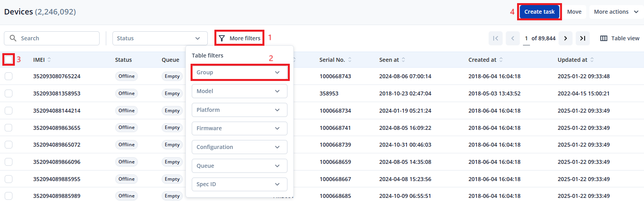Sort by Created at column

[x=501, y=60]
